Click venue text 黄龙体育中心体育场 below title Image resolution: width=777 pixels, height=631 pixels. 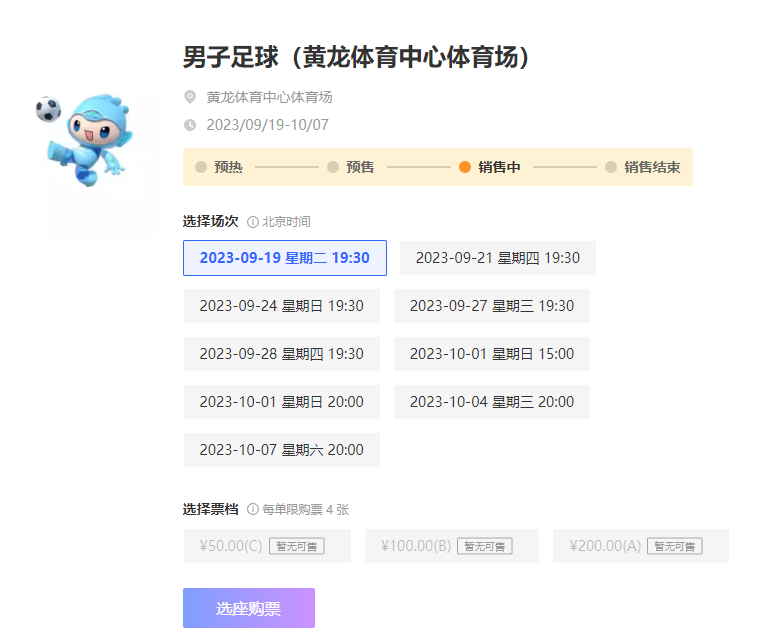point(269,97)
